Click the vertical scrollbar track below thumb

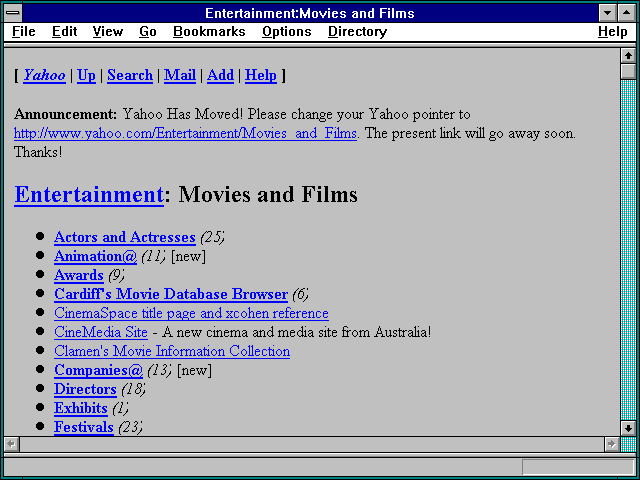(628, 249)
